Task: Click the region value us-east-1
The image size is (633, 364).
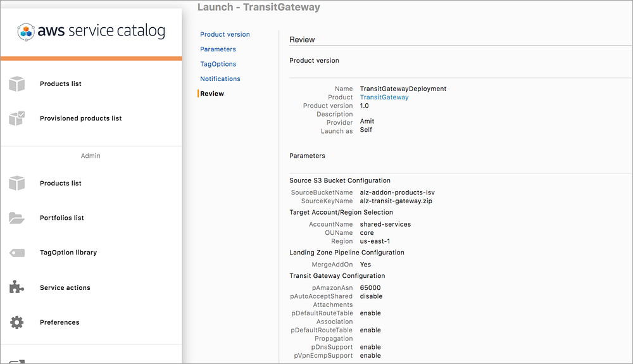Action: (x=375, y=241)
